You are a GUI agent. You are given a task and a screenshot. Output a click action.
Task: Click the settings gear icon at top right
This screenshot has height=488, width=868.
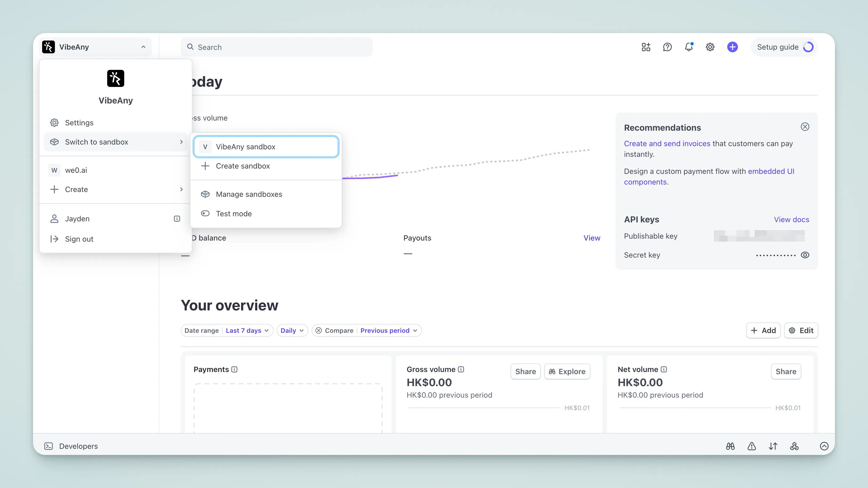pos(710,47)
